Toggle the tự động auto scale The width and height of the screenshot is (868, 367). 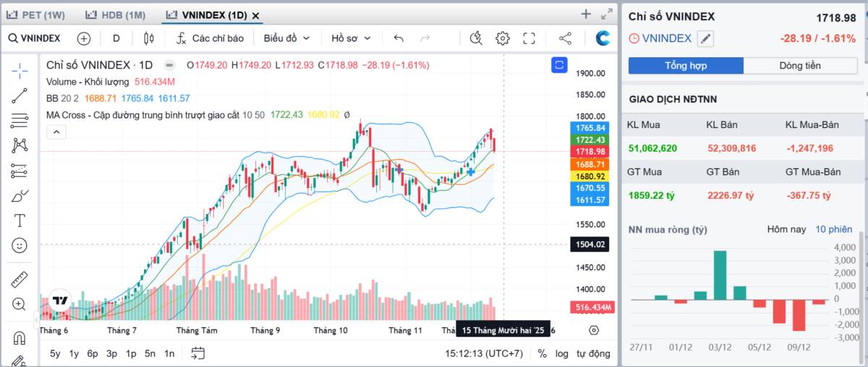593,353
